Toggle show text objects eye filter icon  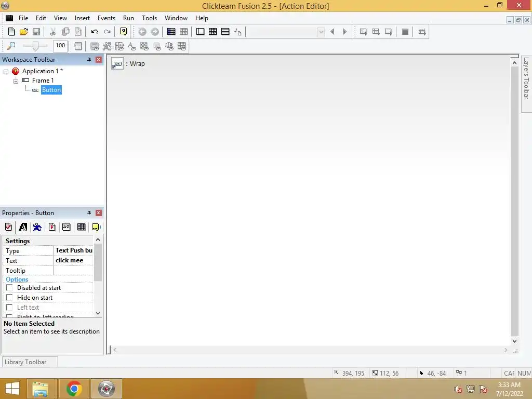tap(131, 46)
